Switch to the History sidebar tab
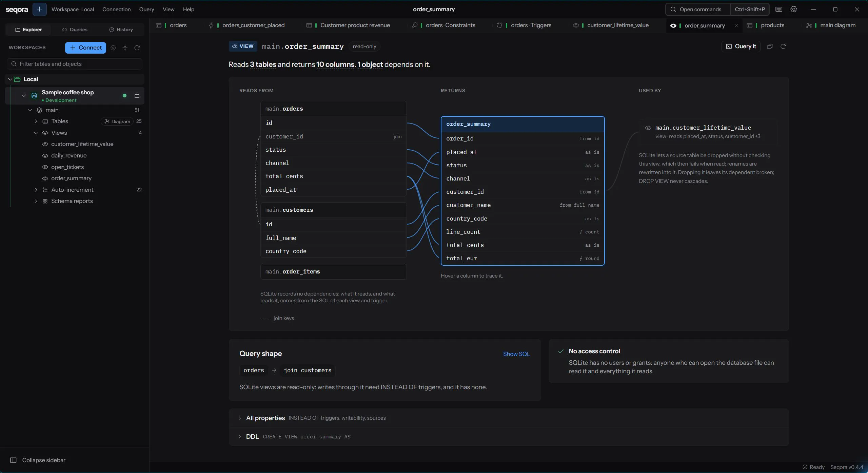 pyautogui.click(x=121, y=30)
